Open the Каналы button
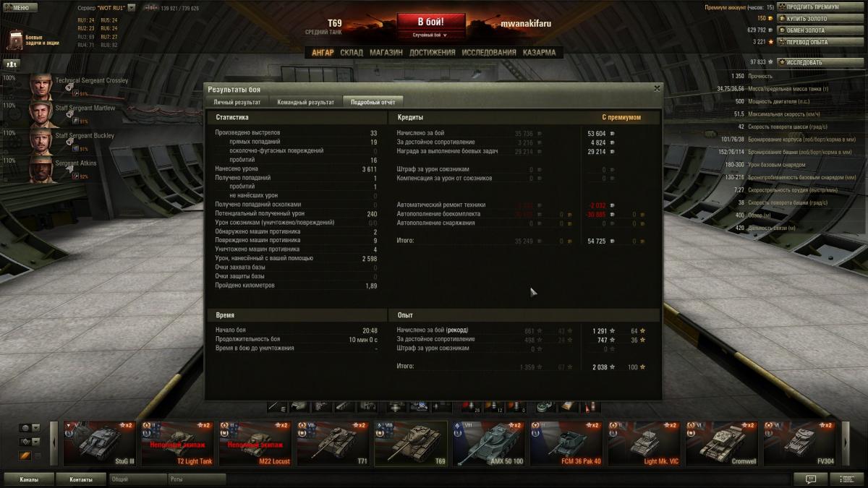 click(29, 479)
